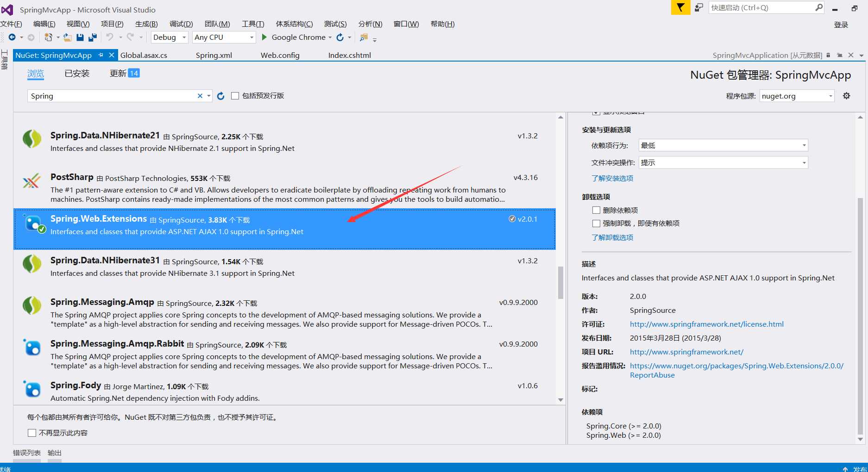Expand the New Project icon dropdown arrow
The height and width of the screenshot is (472, 868).
(58, 37)
